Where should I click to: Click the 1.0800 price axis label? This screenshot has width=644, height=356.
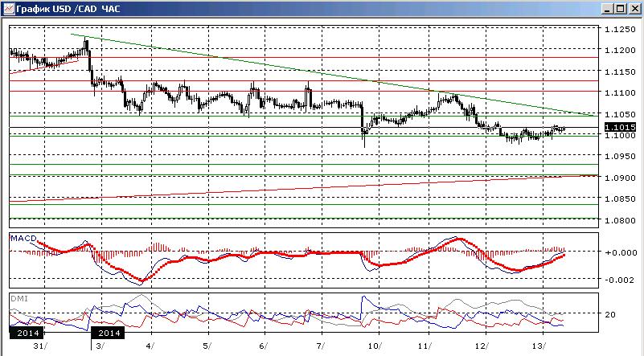[621, 220]
